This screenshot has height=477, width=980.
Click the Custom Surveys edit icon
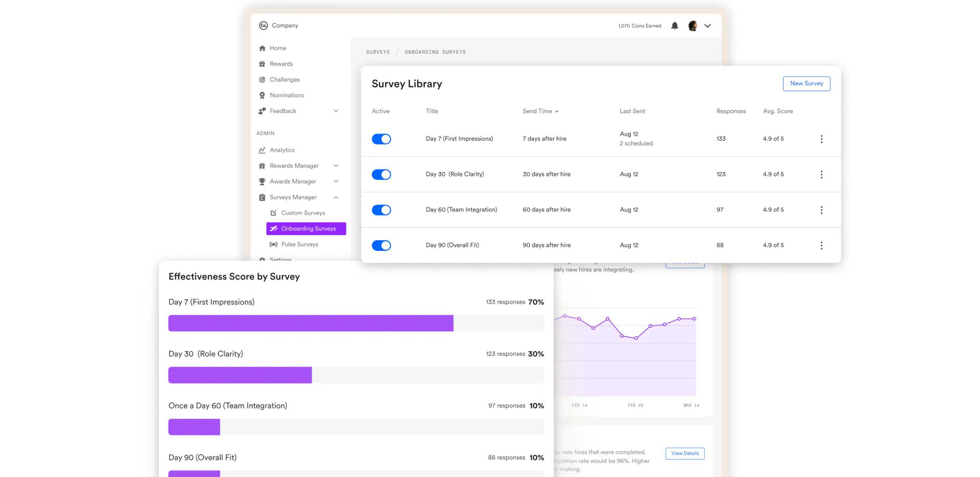pyautogui.click(x=273, y=213)
